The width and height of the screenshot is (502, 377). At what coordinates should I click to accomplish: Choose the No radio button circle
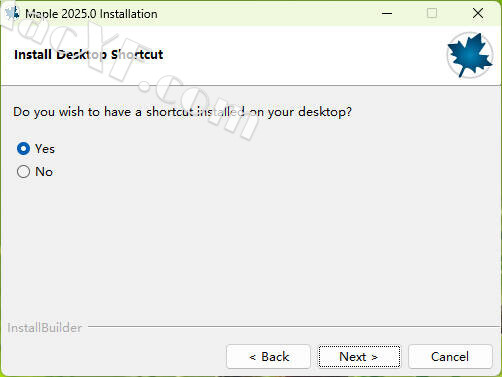23,172
